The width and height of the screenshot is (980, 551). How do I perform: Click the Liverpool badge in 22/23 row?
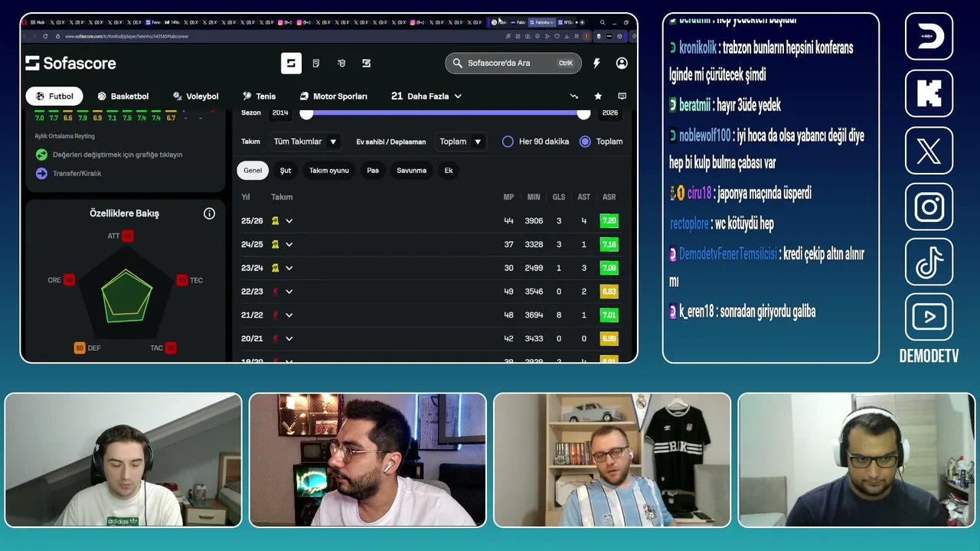click(275, 292)
